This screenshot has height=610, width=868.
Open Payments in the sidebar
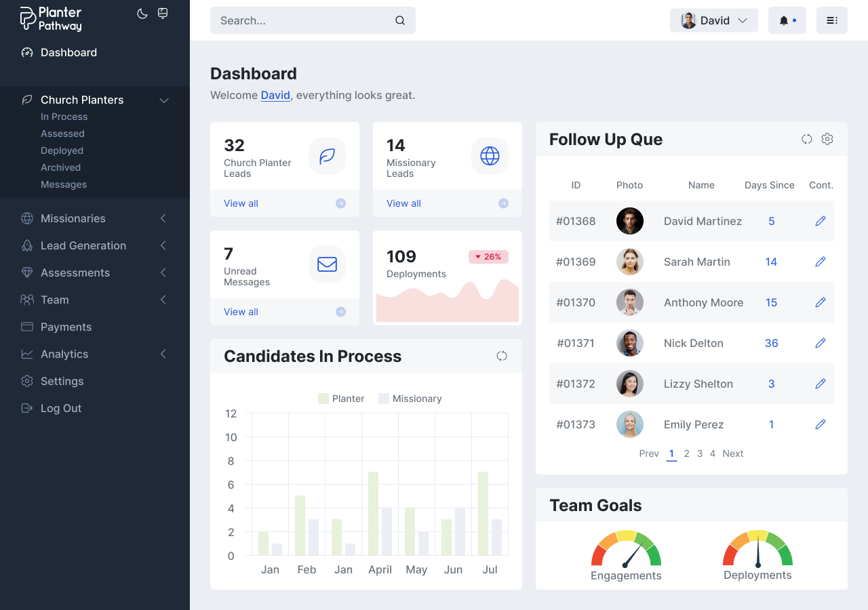tap(66, 327)
